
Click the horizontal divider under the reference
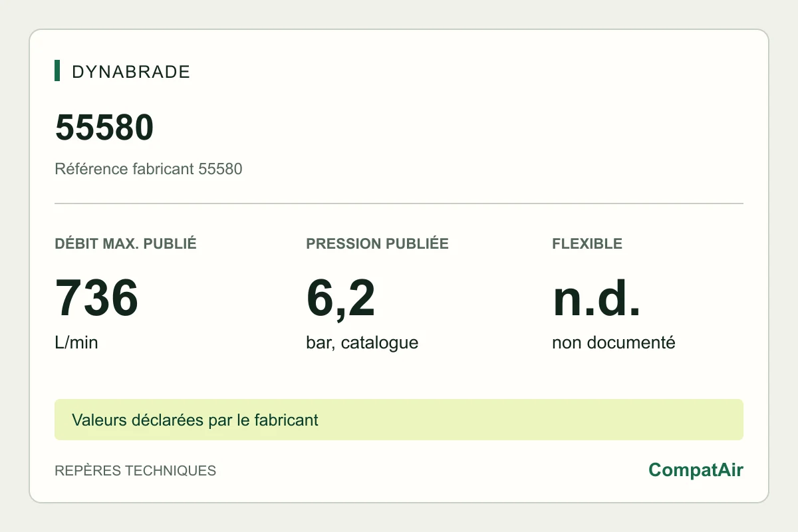click(399, 203)
